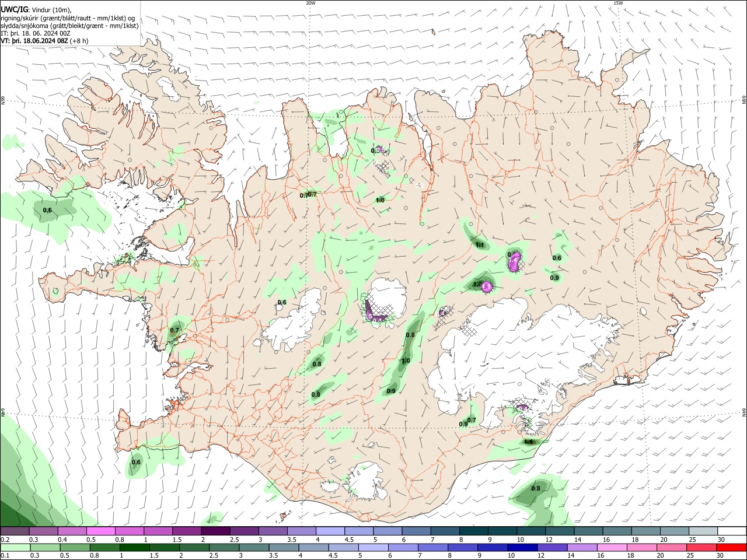
Task: Click the 0.6 value over the sea west of Iceland
Action: click(x=47, y=210)
